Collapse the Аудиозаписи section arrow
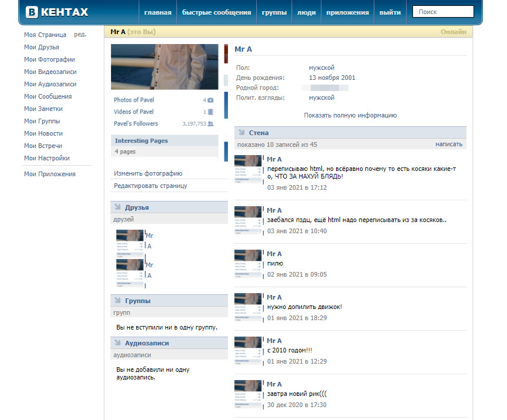The width and height of the screenshot is (507, 420). (116, 343)
